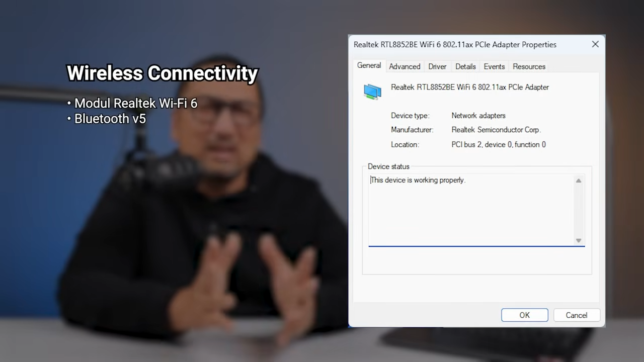Switch to the Advanced tab

tap(405, 66)
